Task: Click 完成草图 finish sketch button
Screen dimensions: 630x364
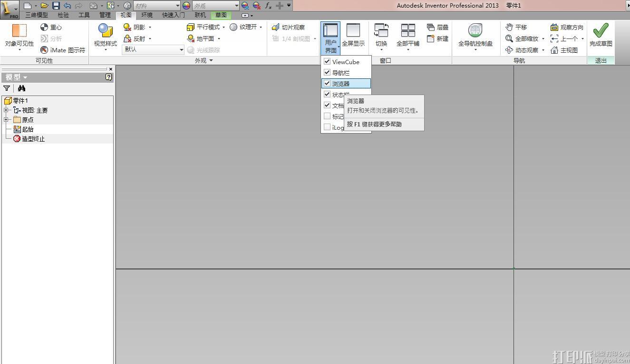Action: 601,35
